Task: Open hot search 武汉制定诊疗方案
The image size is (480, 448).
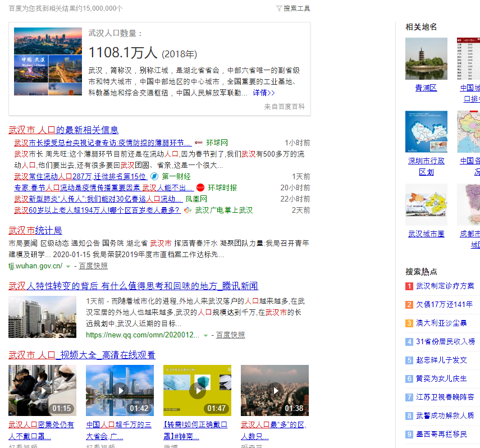Action: pos(445,286)
